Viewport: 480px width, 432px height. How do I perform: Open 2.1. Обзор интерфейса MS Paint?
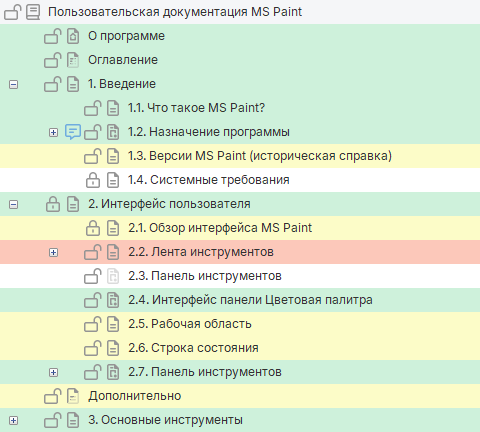pos(220,228)
